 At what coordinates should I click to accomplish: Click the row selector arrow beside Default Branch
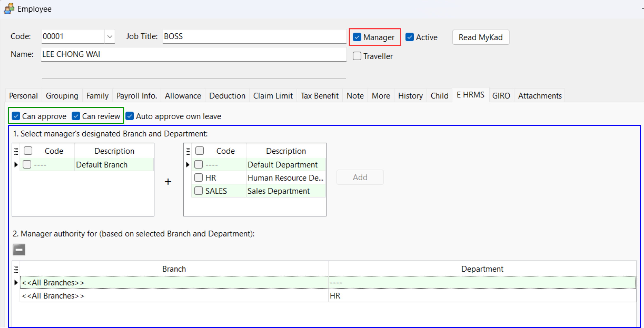[x=16, y=165]
